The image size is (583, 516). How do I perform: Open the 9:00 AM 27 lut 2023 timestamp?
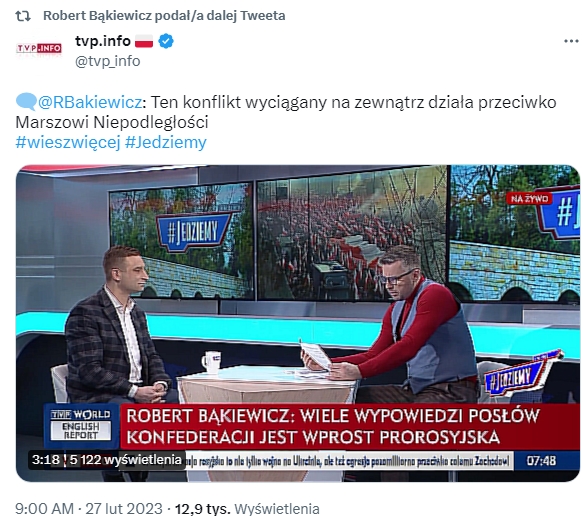click(89, 508)
